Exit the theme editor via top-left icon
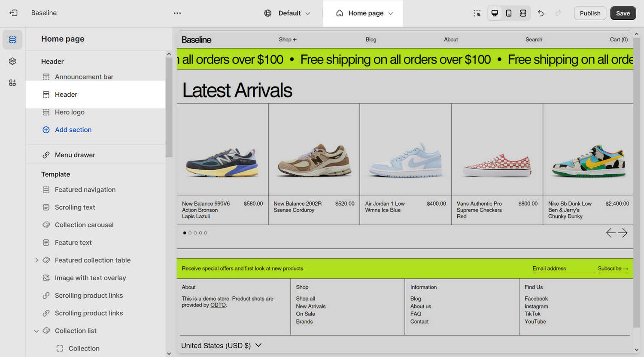Screen dimensions: 644x357 [x=13, y=13]
